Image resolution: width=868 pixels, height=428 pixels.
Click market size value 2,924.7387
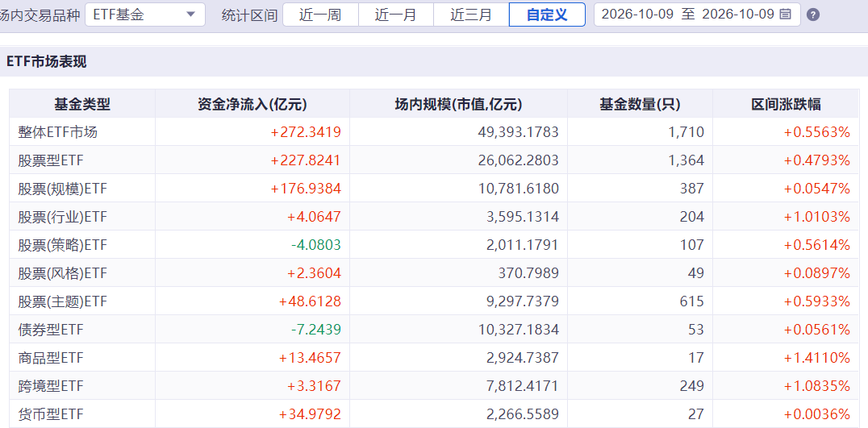click(x=523, y=359)
